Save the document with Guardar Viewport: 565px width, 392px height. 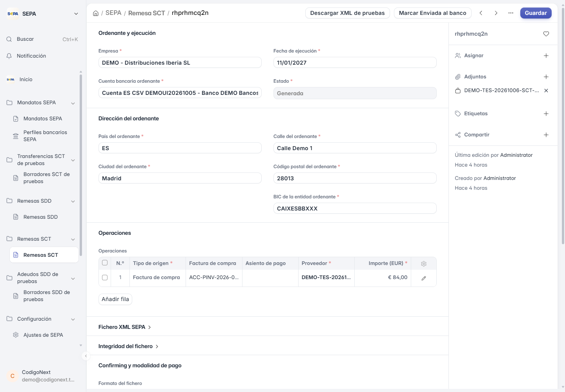tap(536, 13)
